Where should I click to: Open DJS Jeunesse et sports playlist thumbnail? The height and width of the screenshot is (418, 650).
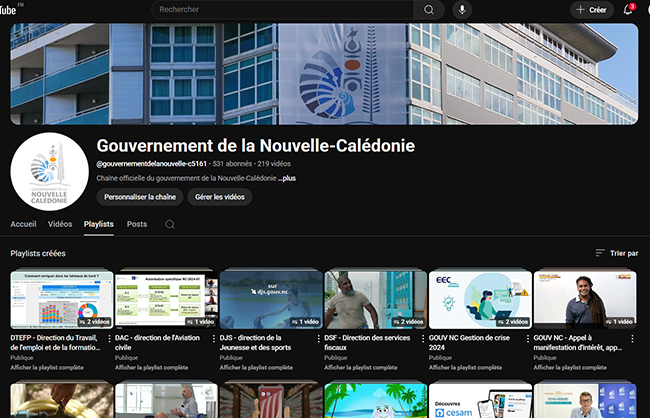271,300
